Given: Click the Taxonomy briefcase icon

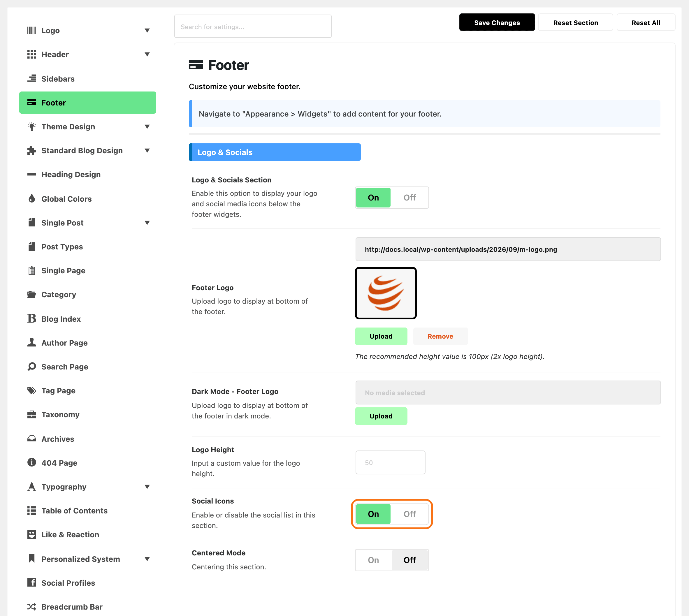Looking at the screenshot, I should pyautogui.click(x=32, y=415).
